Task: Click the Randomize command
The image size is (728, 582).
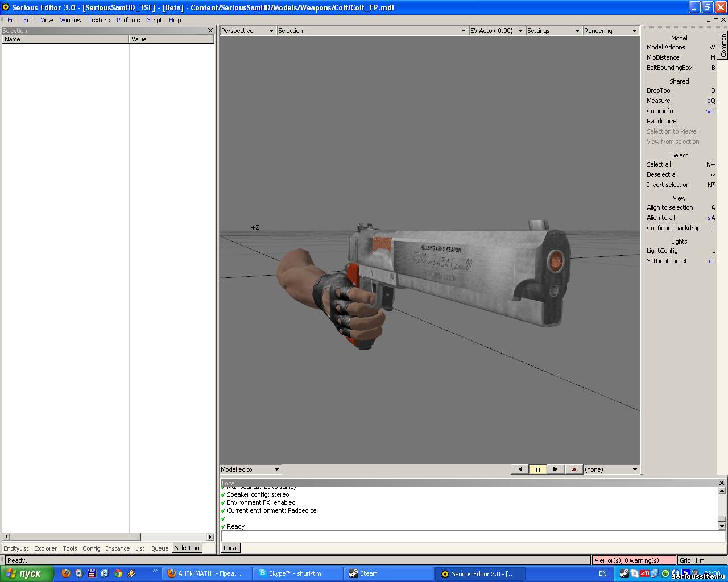Action: click(681, 121)
